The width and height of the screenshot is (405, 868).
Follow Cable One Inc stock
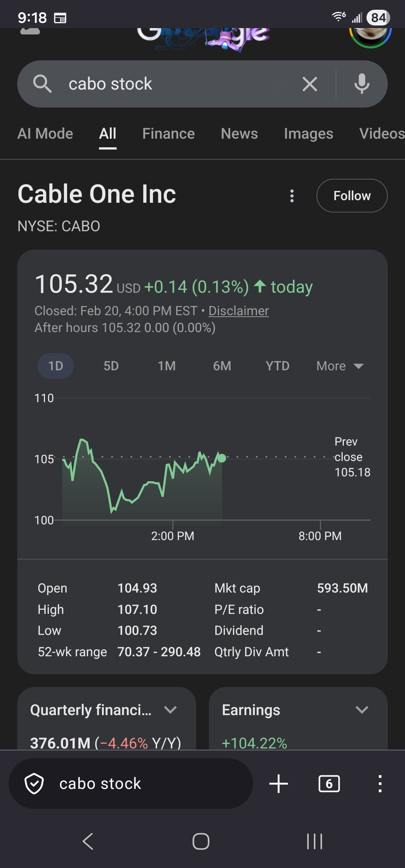point(352,196)
